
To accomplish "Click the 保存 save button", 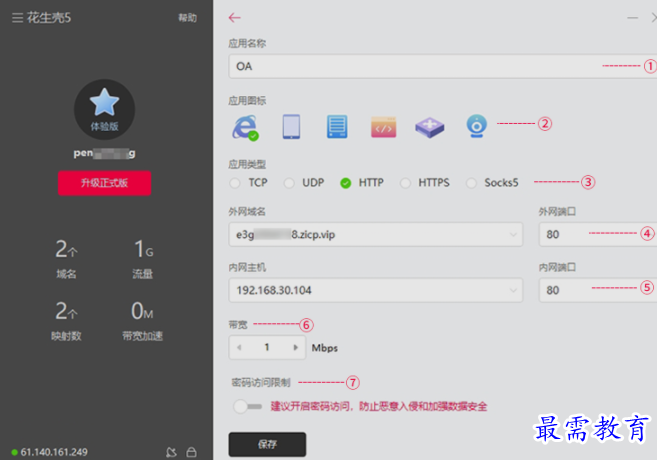I will click(x=267, y=444).
